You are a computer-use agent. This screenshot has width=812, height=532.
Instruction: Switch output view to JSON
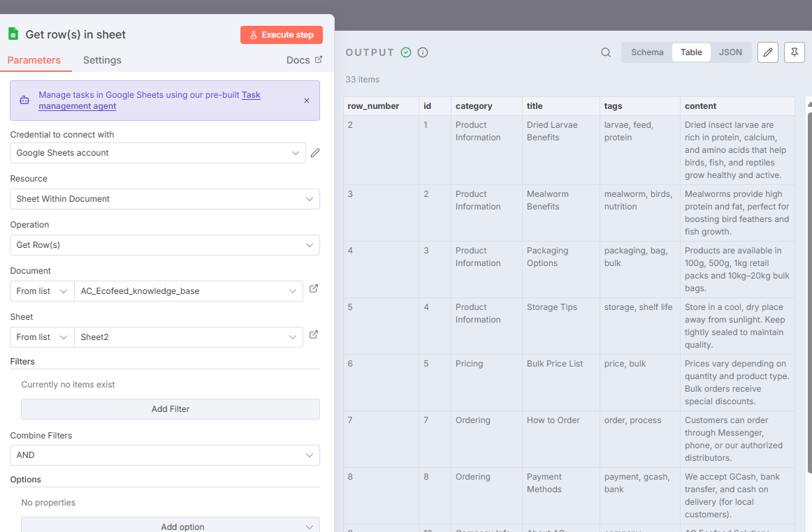tap(730, 52)
